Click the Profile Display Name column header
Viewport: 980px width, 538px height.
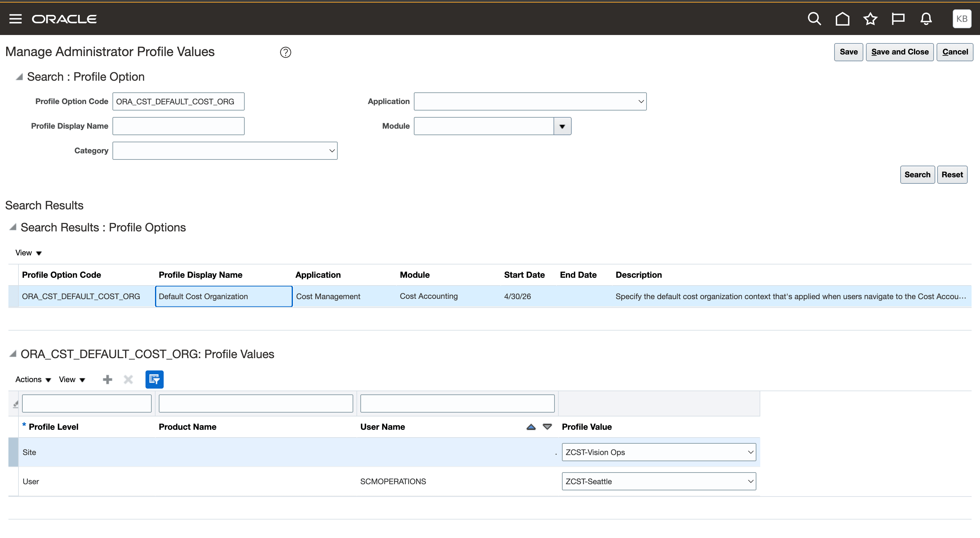point(201,275)
